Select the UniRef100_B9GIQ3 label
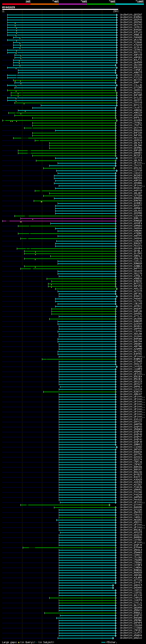The width and height of the screenshot is (146, 644). [131, 67]
